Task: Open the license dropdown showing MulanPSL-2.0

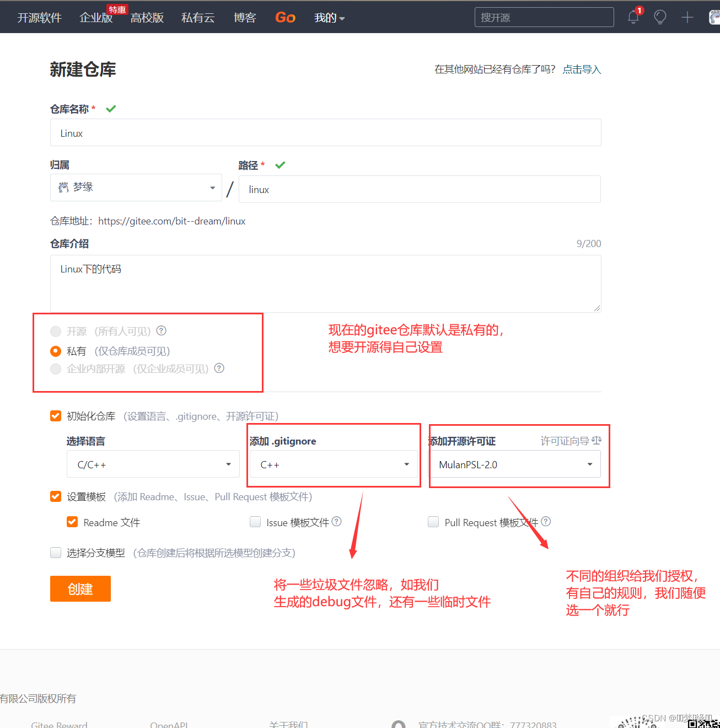Action: 515,464
